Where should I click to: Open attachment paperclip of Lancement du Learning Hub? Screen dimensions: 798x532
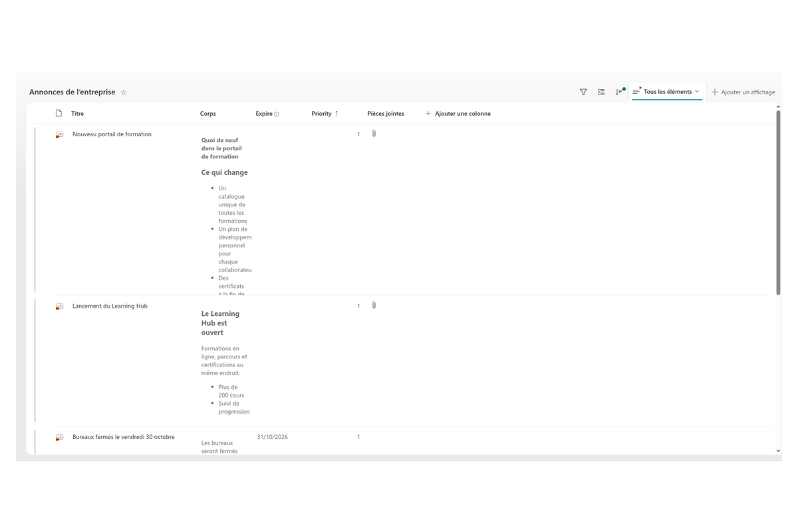point(374,305)
